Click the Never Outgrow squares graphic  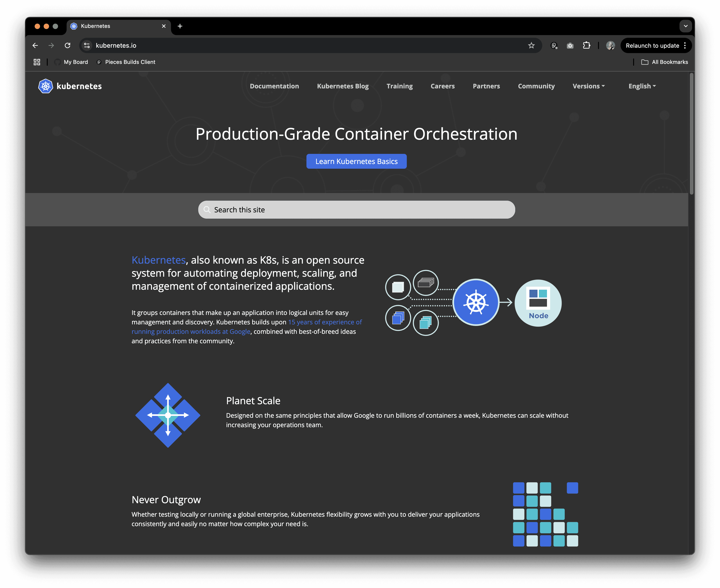point(545,514)
